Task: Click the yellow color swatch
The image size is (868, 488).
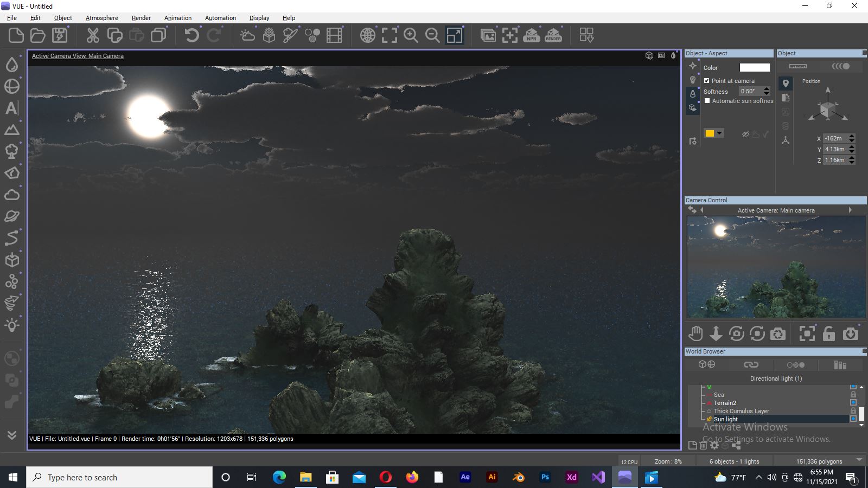Action: (x=710, y=133)
